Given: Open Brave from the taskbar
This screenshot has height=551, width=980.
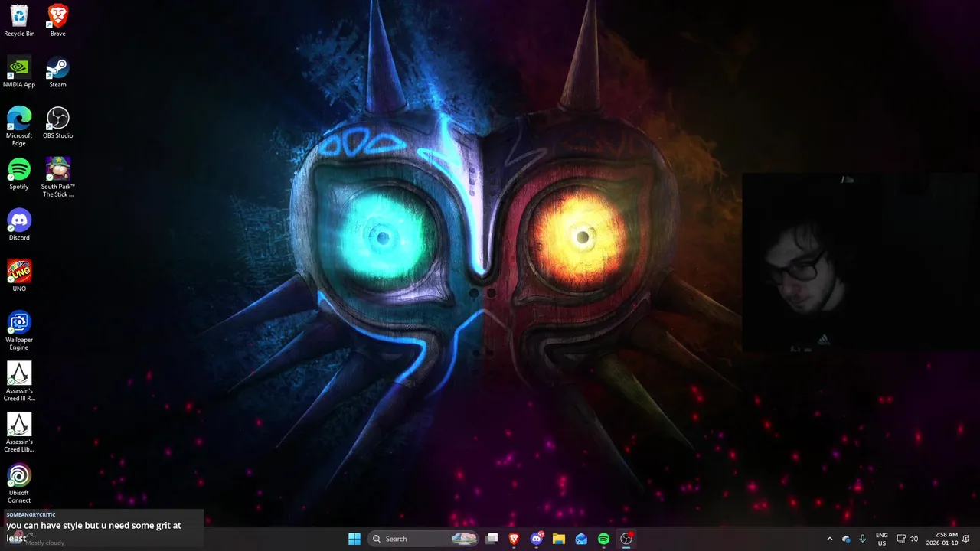Looking at the screenshot, I should coord(514,539).
